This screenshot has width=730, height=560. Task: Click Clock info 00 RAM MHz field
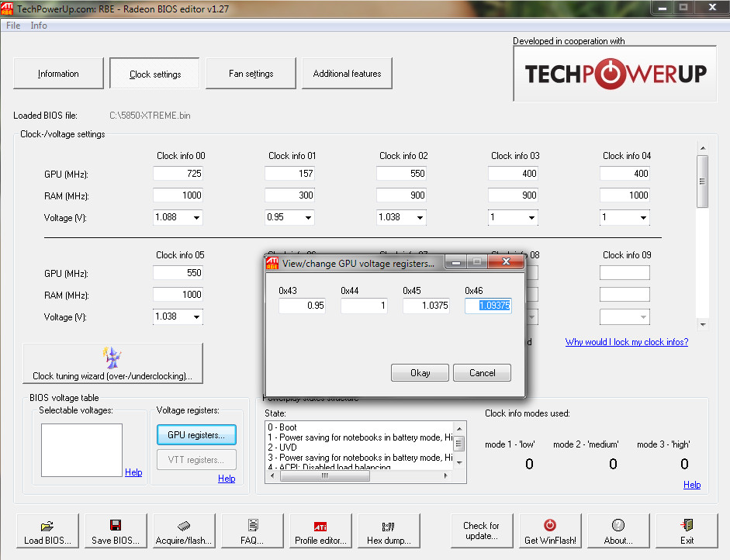[x=178, y=195]
